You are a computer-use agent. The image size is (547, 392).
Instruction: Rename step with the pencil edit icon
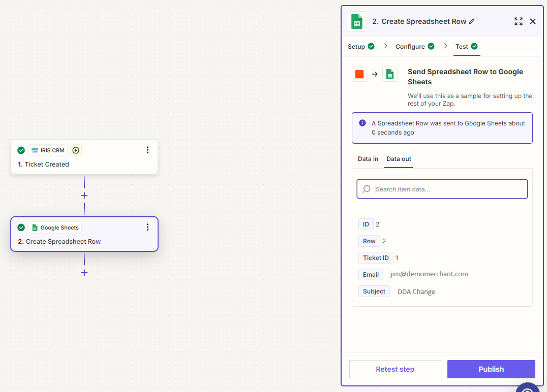click(x=472, y=21)
